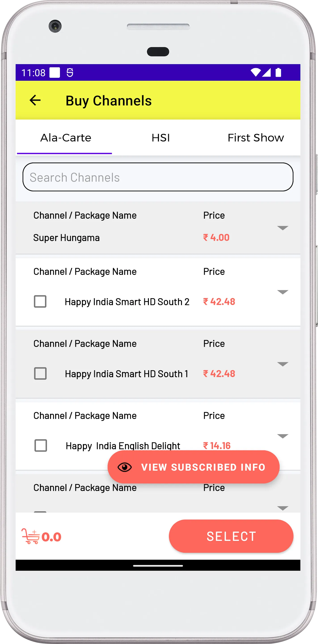Tap the back arrow icon
318x644 pixels.
[x=35, y=100]
